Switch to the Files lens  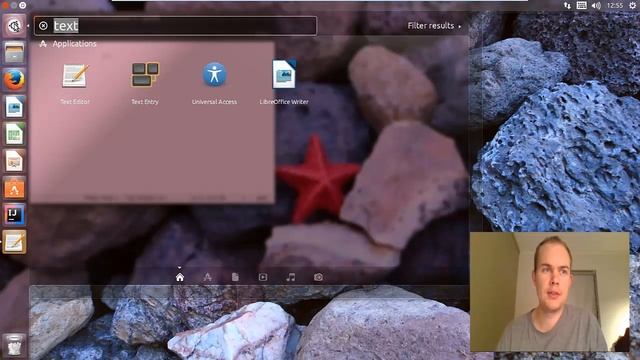click(x=235, y=278)
